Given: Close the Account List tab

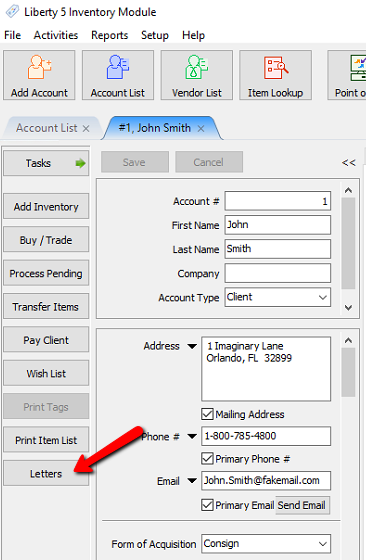Looking at the screenshot, I should click(86, 129).
